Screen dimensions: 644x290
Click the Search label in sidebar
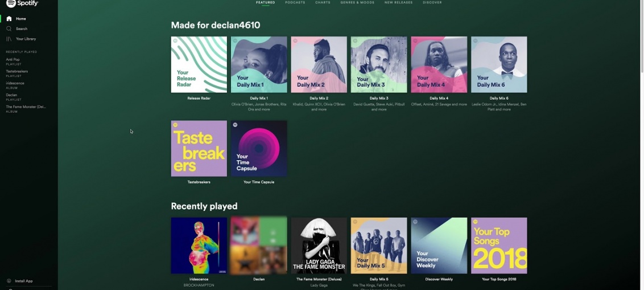(x=22, y=29)
